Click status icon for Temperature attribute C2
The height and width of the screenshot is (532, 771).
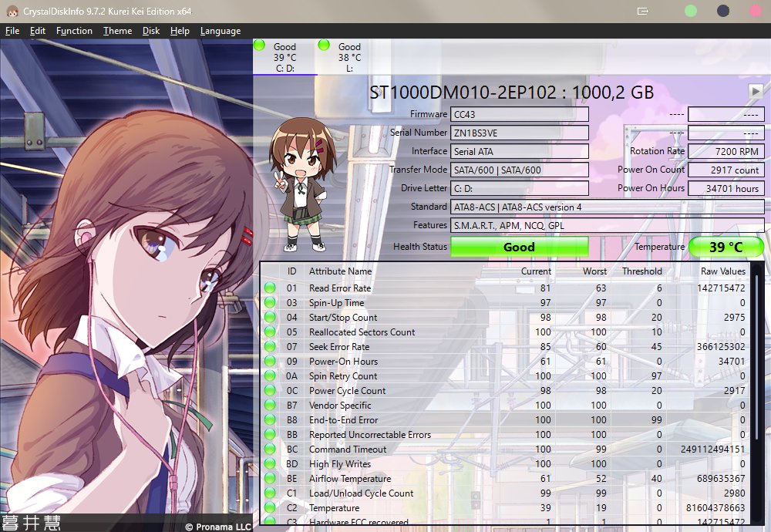pyautogui.click(x=270, y=507)
